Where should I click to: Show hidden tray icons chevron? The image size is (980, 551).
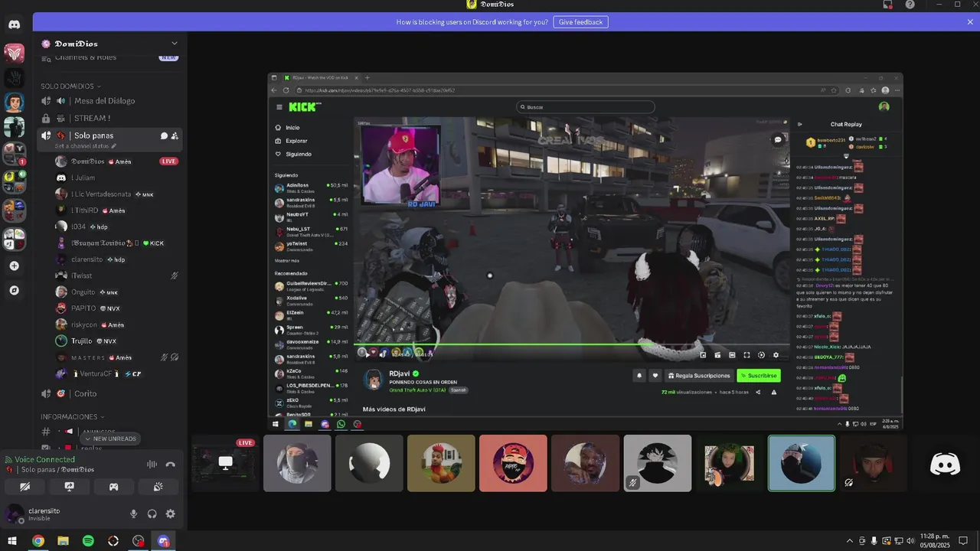[x=849, y=541]
